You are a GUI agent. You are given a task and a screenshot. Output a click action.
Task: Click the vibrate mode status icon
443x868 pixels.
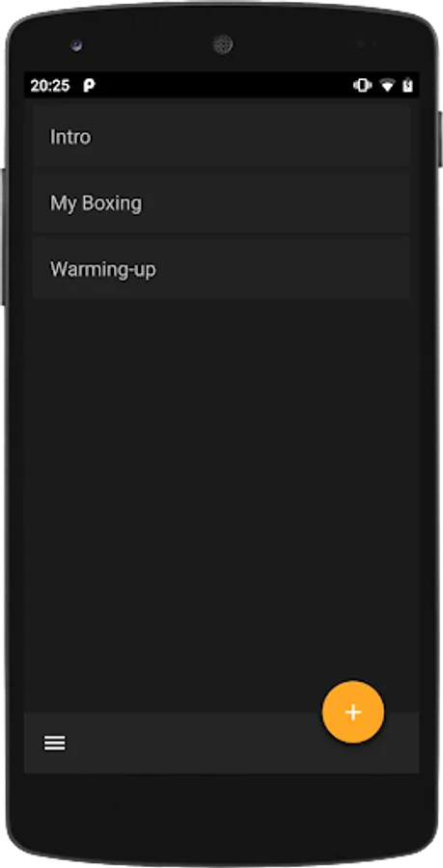pos(362,85)
